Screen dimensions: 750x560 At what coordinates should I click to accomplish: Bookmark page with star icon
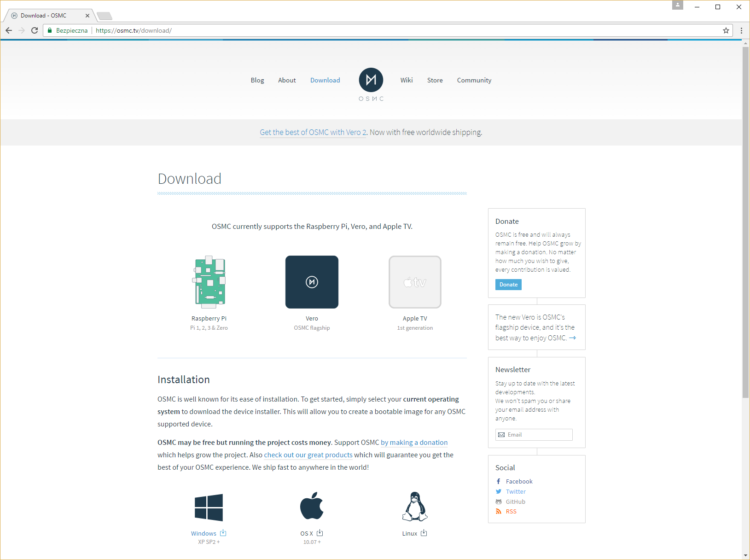coord(726,30)
